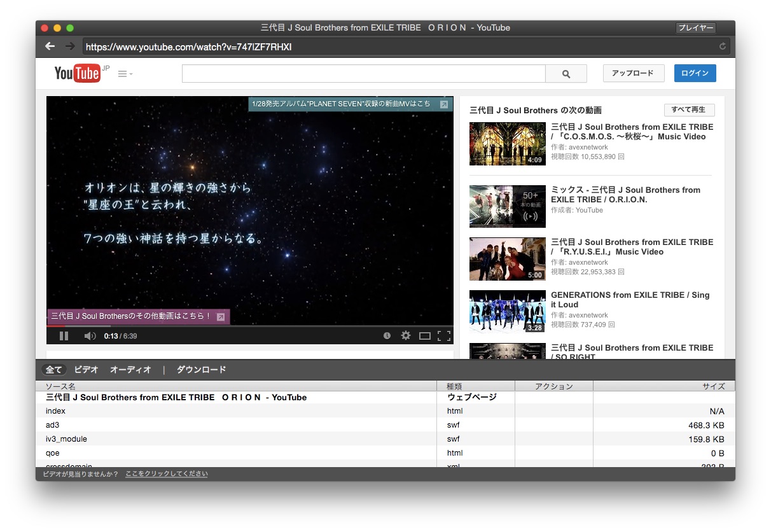Sort by サイズ column header

664,386
